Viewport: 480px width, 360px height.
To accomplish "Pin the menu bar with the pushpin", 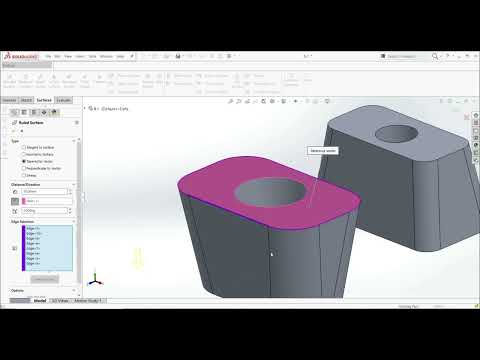I will click(132, 56).
